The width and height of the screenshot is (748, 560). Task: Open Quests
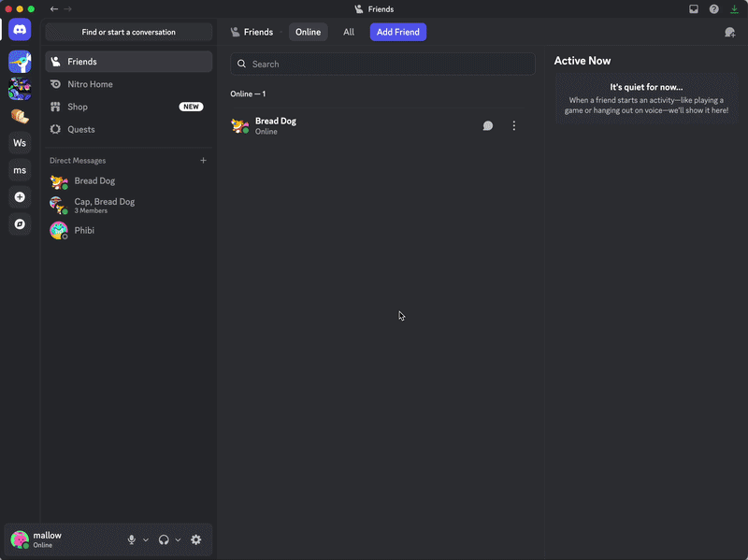129,129
